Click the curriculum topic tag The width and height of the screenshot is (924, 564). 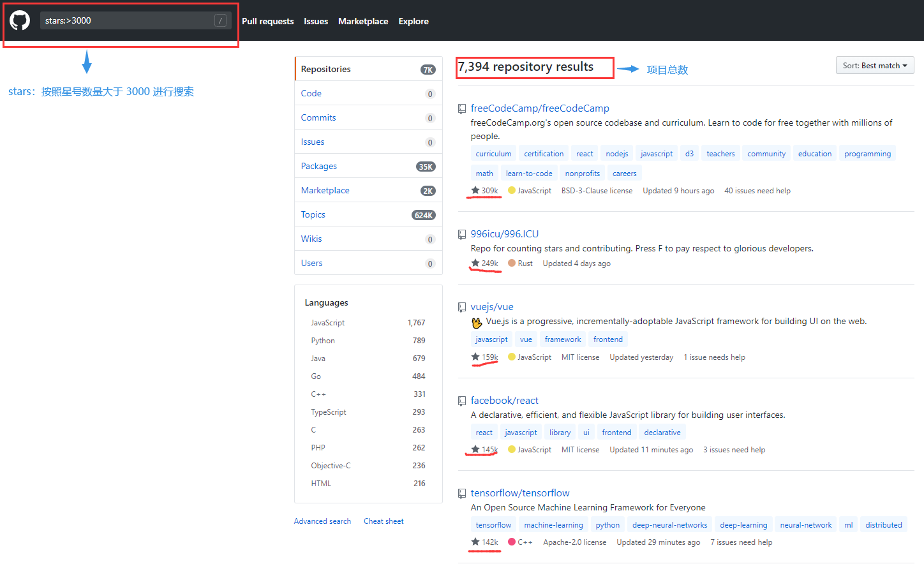[x=493, y=154]
